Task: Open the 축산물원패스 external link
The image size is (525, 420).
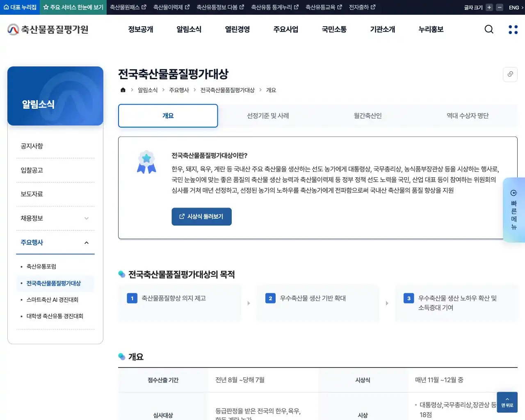Action: click(x=128, y=7)
